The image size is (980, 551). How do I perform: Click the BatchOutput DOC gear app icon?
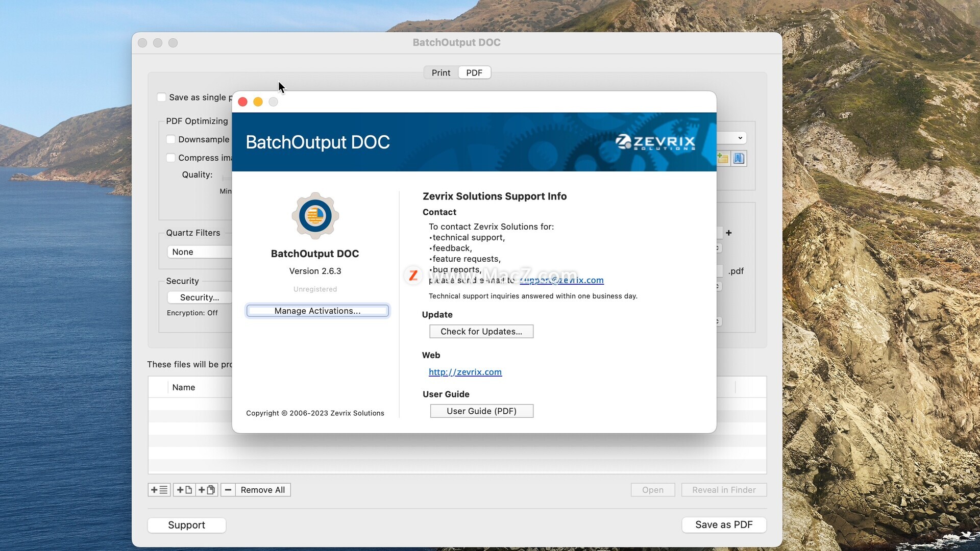pyautogui.click(x=315, y=216)
